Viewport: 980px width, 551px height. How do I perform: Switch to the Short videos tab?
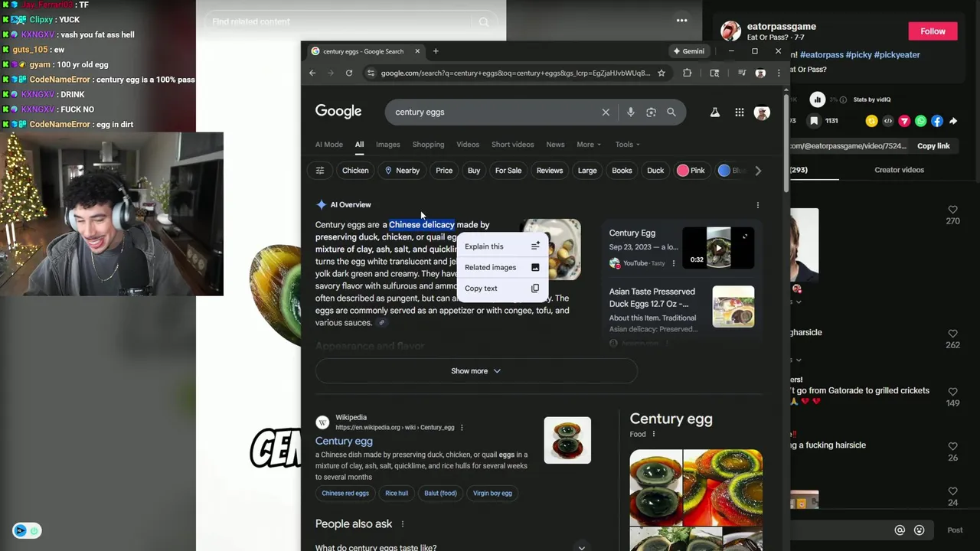coord(512,145)
